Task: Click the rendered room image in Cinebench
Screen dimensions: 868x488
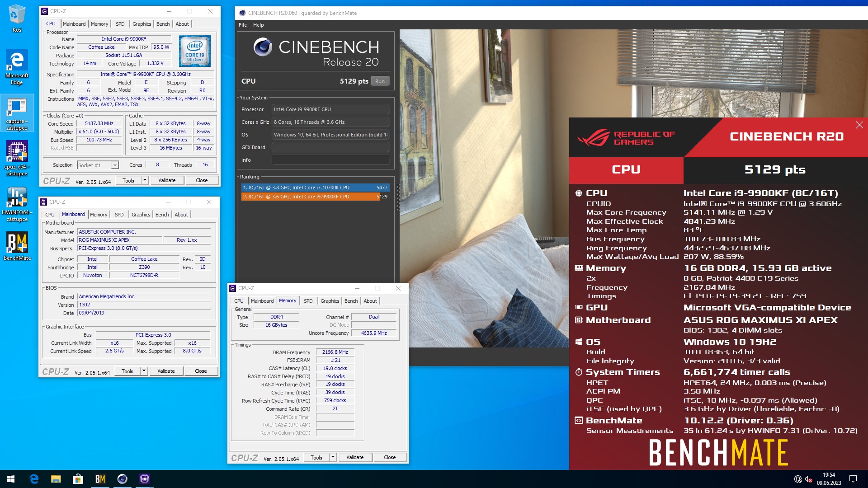Action: click(x=484, y=188)
